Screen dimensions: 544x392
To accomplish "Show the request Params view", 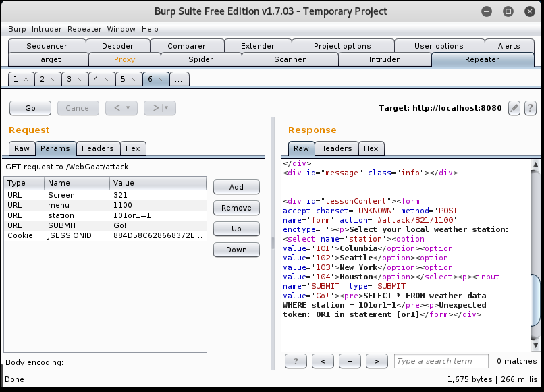I will tap(55, 148).
